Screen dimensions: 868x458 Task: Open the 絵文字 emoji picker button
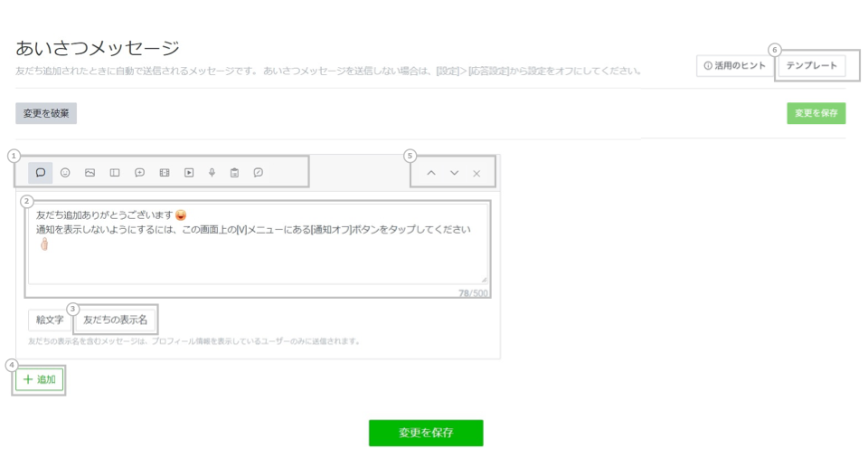[x=50, y=320]
